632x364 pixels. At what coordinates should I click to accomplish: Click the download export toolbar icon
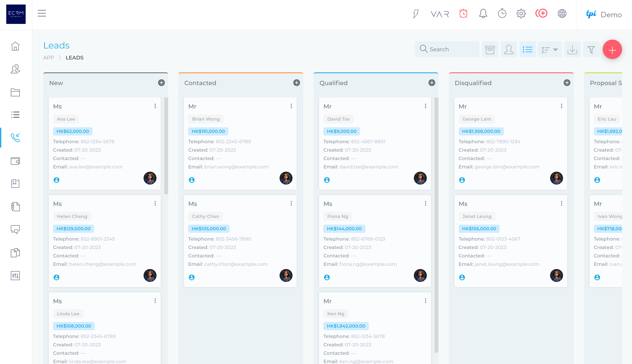click(x=572, y=50)
